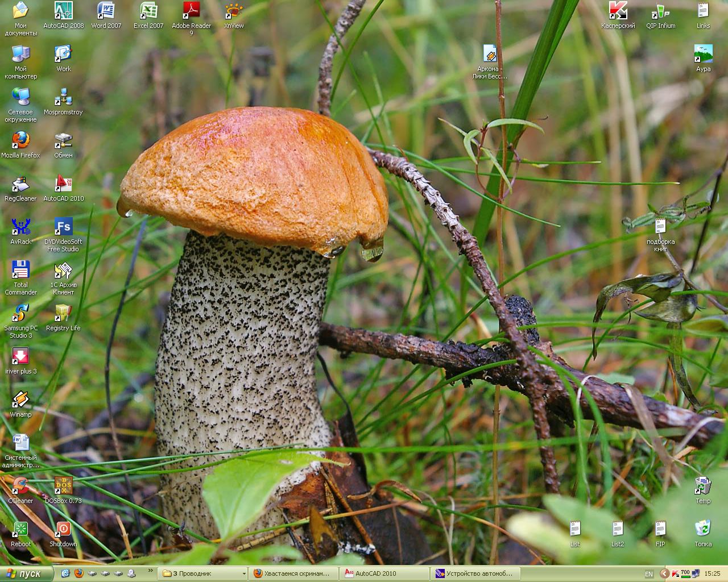Screen dimensions: 728x582
Task: Select the Kaspersky desktop icon
Action: pos(618,11)
